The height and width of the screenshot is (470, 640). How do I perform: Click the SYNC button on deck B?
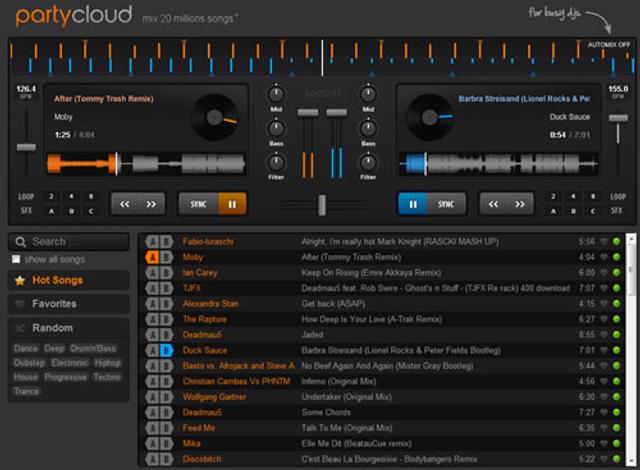446,204
